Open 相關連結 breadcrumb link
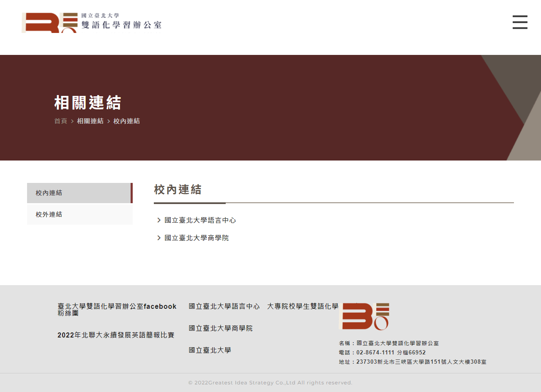Image resolution: width=541 pixels, height=392 pixels. pyautogui.click(x=90, y=121)
